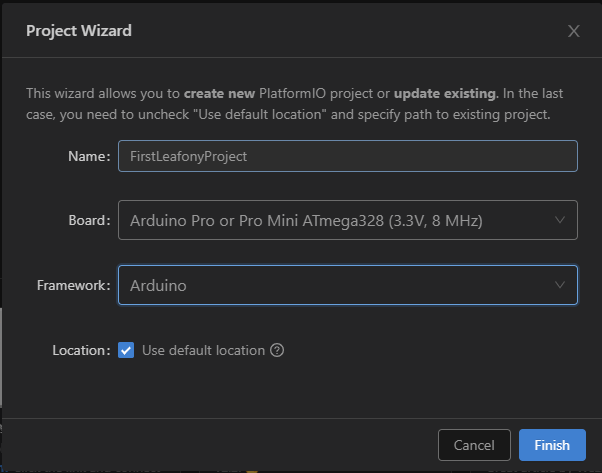Toggle the Use default location checkbox
The height and width of the screenshot is (473, 602).
point(126,350)
